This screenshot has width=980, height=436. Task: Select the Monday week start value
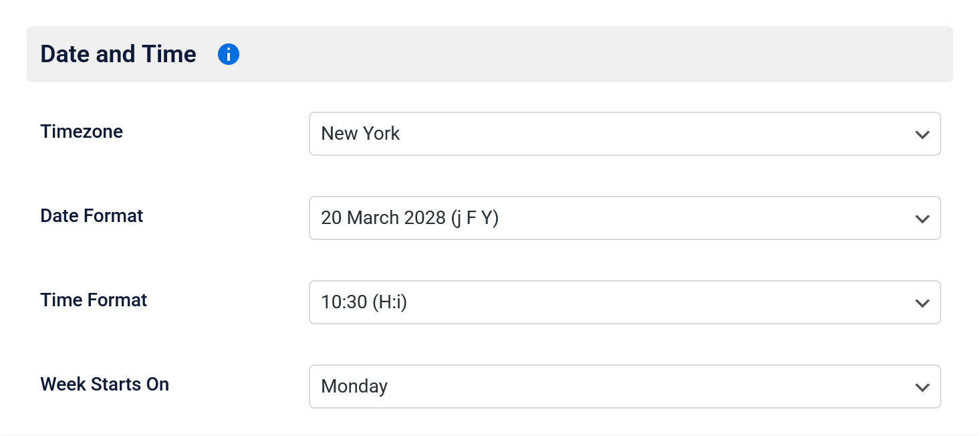coord(354,387)
